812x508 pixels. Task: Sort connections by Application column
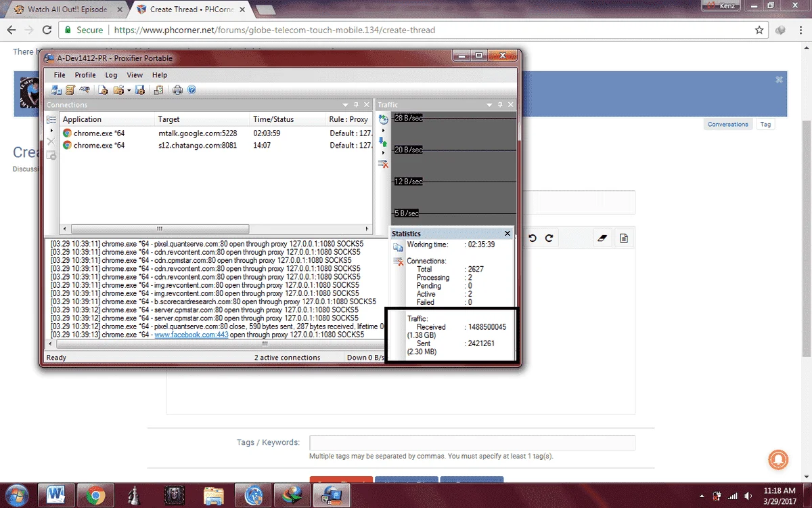click(107, 119)
